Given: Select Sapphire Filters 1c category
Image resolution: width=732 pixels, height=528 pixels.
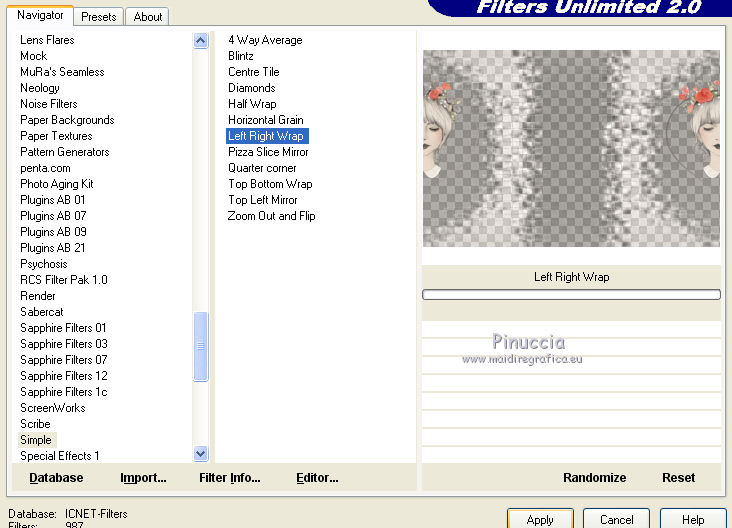Looking at the screenshot, I should pyautogui.click(x=63, y=392).
